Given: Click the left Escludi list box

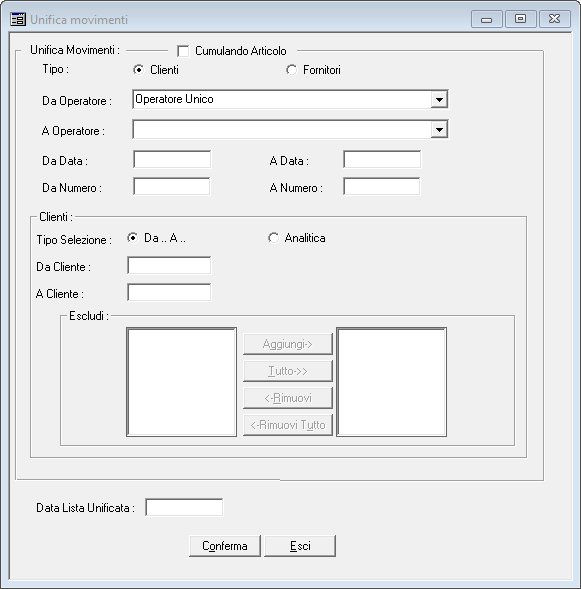Looking at the screenshot, I should pos(181,382).
